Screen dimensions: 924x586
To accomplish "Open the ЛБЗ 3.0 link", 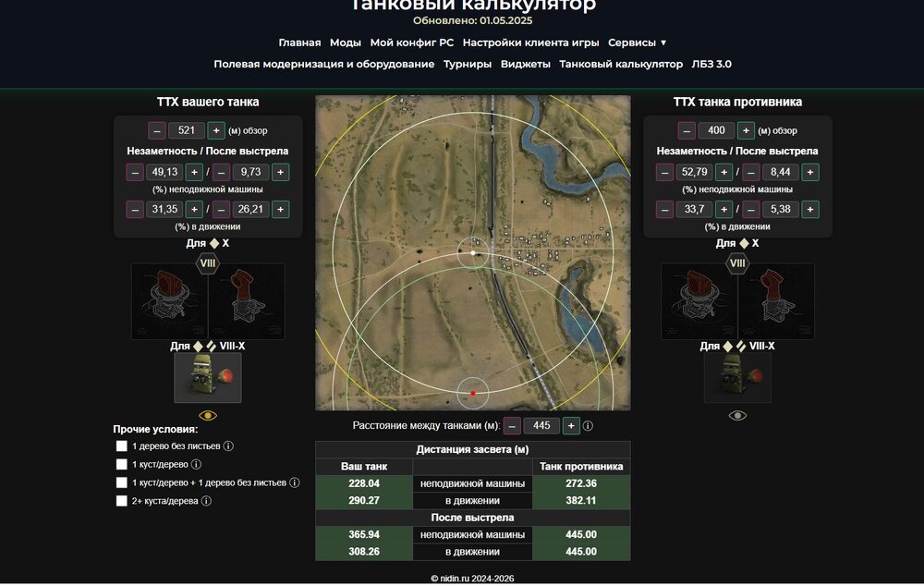I will click(x=711, y=64).
